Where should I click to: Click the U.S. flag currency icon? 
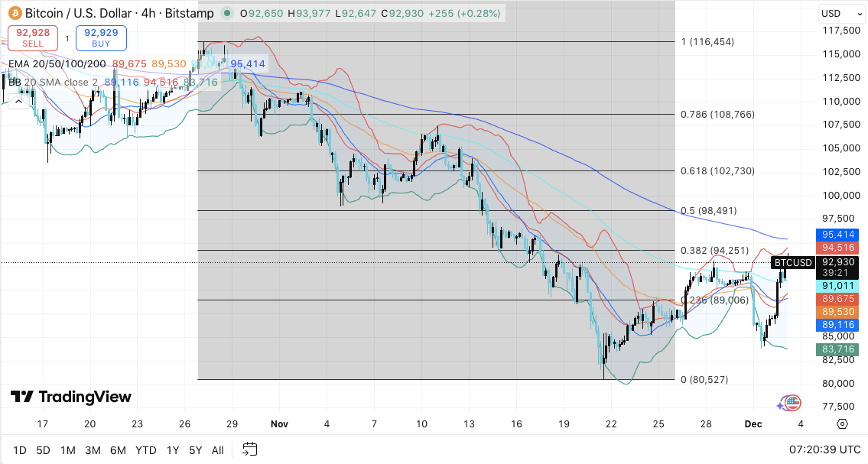pyautogui.click(x=792, y=403)
